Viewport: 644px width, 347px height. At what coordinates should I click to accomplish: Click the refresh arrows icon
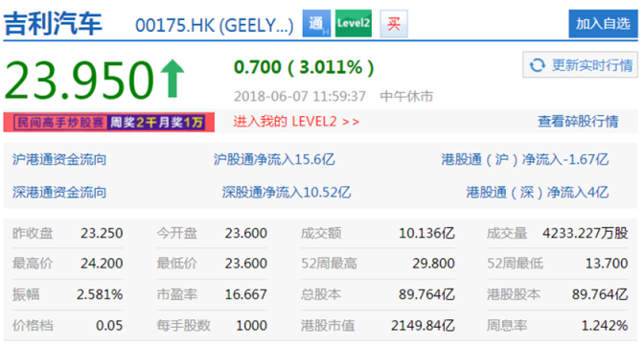click(x=537, y=65)
